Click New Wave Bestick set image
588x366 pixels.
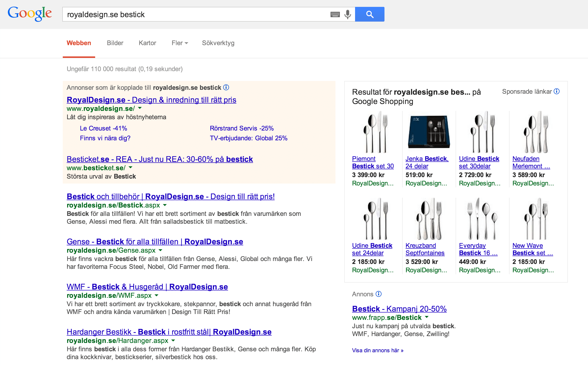536,219
